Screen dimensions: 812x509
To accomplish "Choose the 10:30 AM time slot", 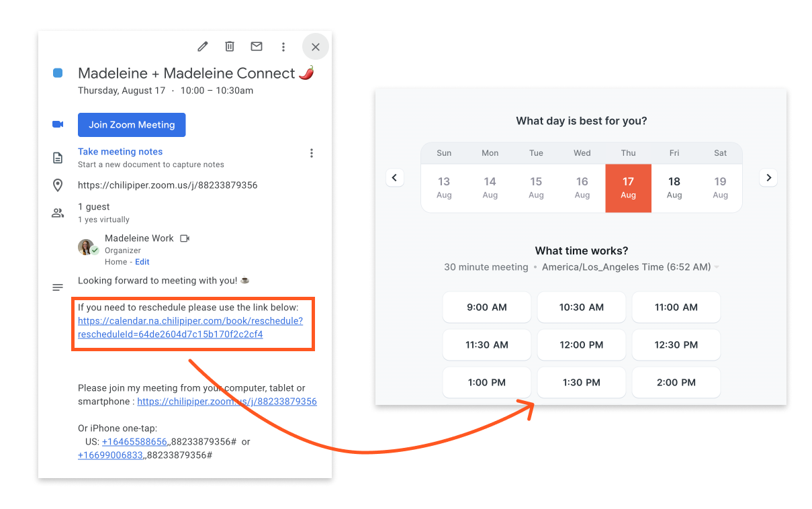I will [x=582, y=308].
